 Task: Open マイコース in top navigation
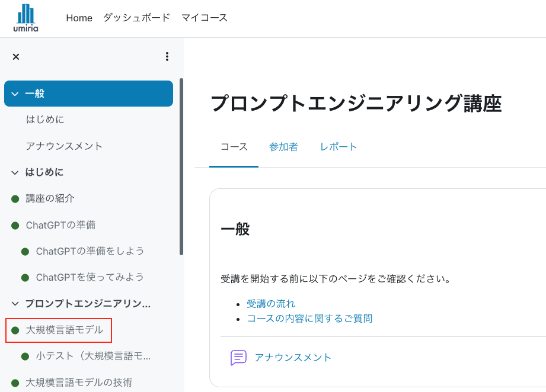click(x=205, y=18)
